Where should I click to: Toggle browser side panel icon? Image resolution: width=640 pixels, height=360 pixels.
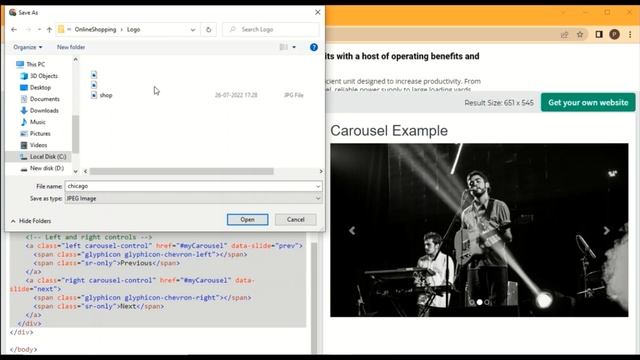pos(599,35)
